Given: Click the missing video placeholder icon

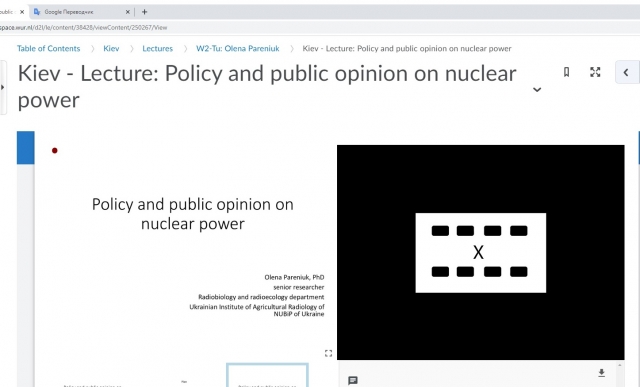Looking at the screenshot, I should [480, 253].
